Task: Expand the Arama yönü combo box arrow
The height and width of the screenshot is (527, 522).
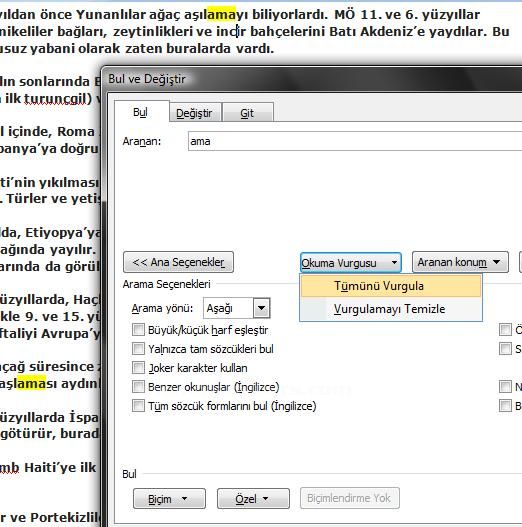Action: pyautogui.click(x=262, y=308)
